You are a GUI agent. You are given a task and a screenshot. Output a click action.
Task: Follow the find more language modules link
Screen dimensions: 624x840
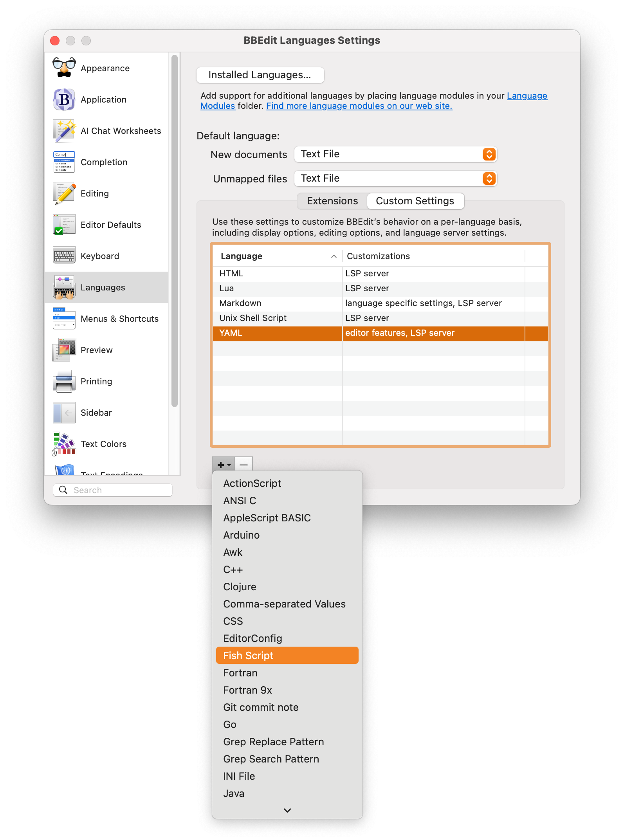point(359,106)
